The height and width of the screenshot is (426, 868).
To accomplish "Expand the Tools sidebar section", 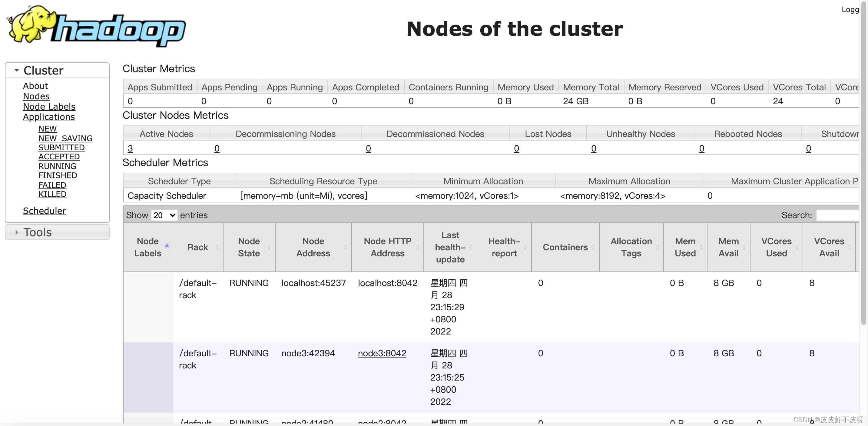I will coord(57,232).
